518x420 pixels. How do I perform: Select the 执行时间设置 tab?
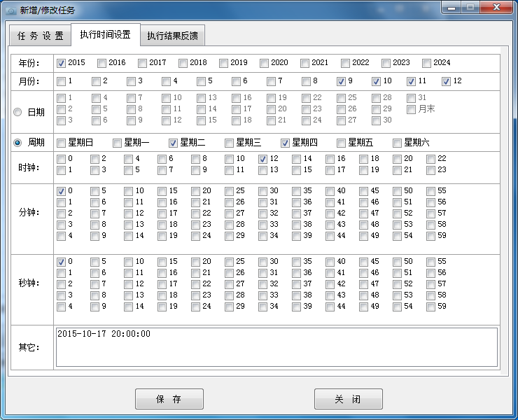click(106, 34)
